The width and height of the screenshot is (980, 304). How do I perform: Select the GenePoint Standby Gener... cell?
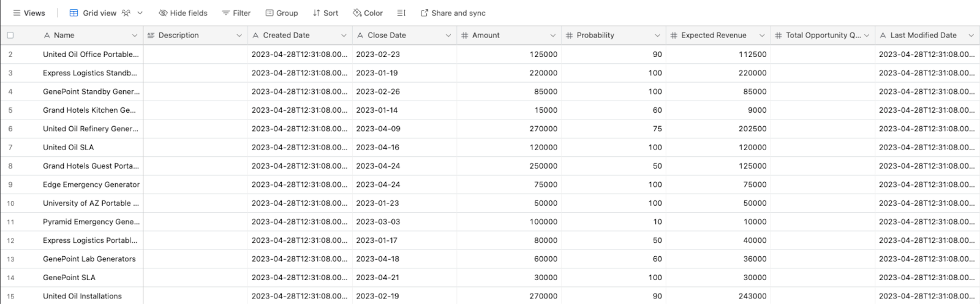coord(91,91)
